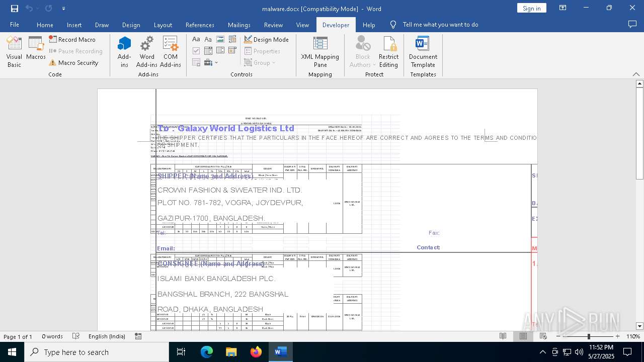Click the vertical scrollbar thumb
The image size is (644, 362).
pos(639,133)
